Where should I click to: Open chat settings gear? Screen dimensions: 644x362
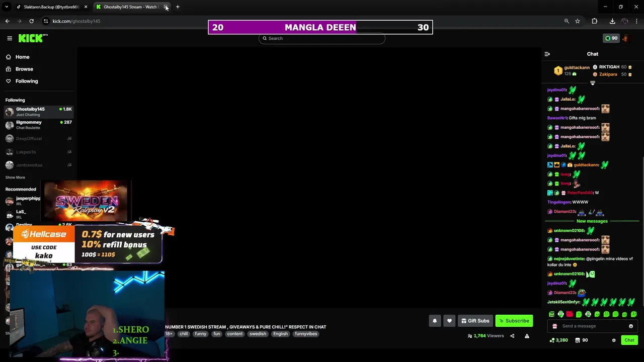coord(614,340)
